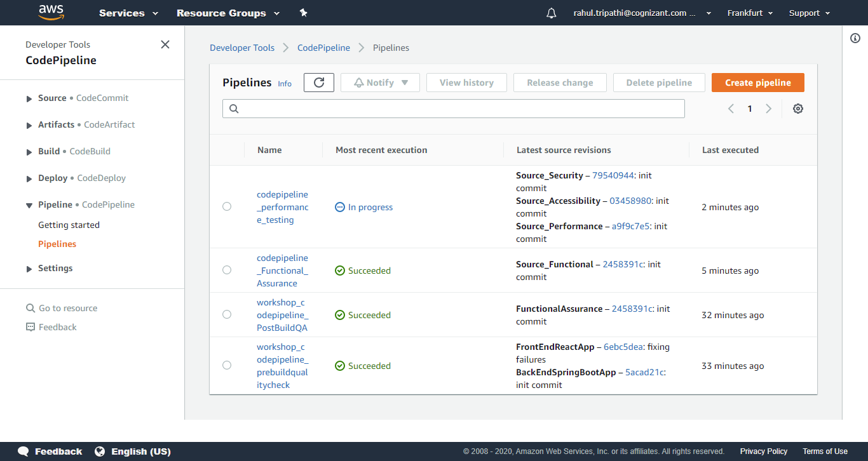Open the notifications bell icon
This screenshot has width=868, height=461.
coord(551,13)
